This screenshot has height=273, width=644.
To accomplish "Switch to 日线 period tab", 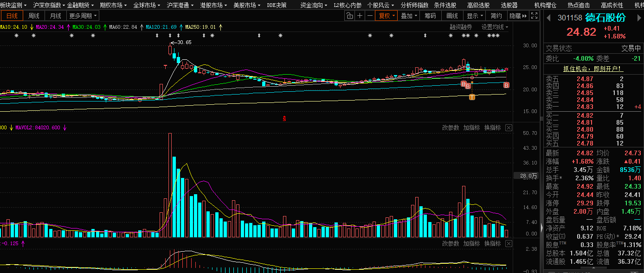I will point(11,16).
